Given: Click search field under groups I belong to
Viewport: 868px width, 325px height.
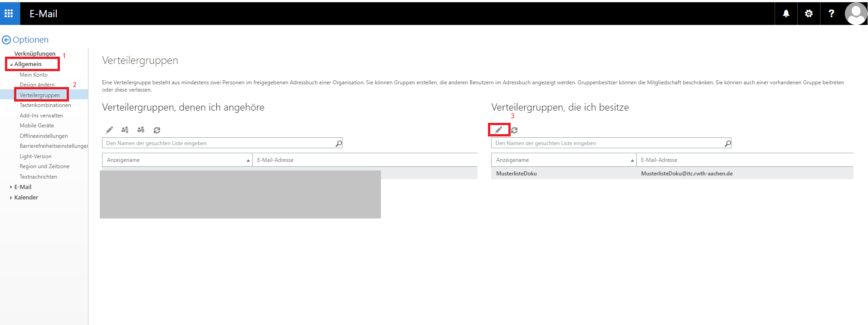Looking at the screenshot, I should [x=218, y=143].
